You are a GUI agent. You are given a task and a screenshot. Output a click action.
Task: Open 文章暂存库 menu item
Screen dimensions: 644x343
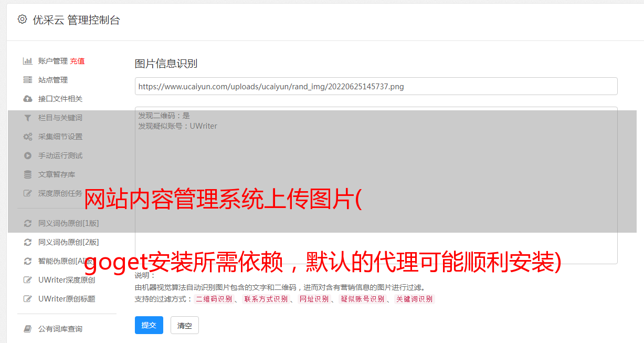[x=57, y=174]
